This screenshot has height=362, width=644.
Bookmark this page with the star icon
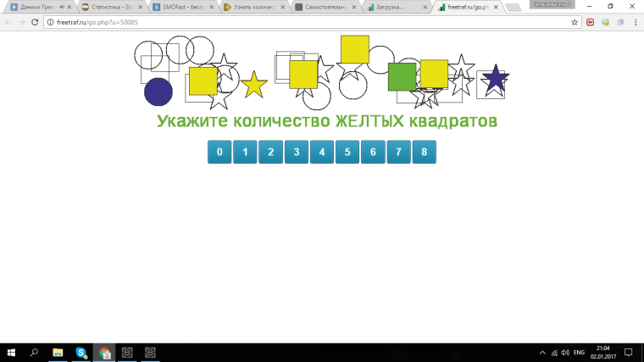[x=575, y=22]
